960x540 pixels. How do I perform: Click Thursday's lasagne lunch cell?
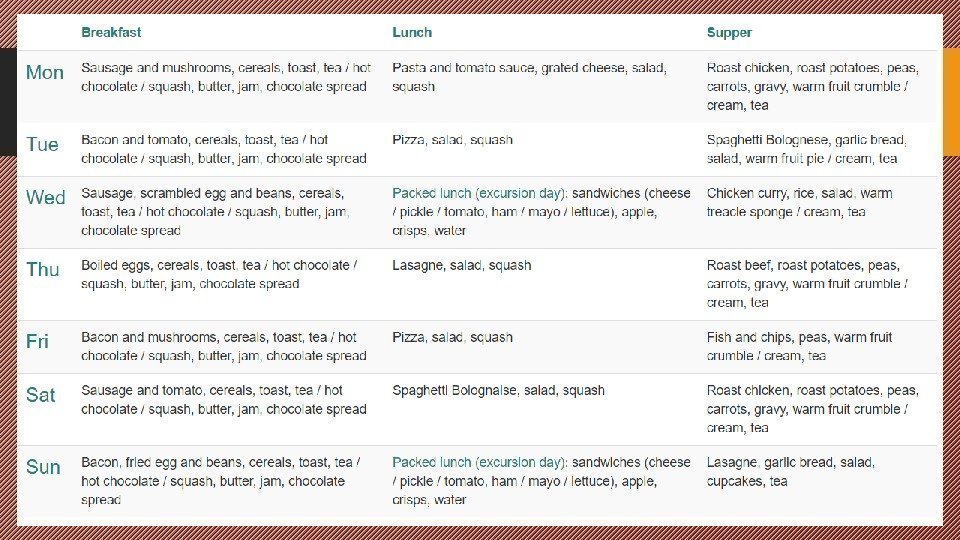461,265
